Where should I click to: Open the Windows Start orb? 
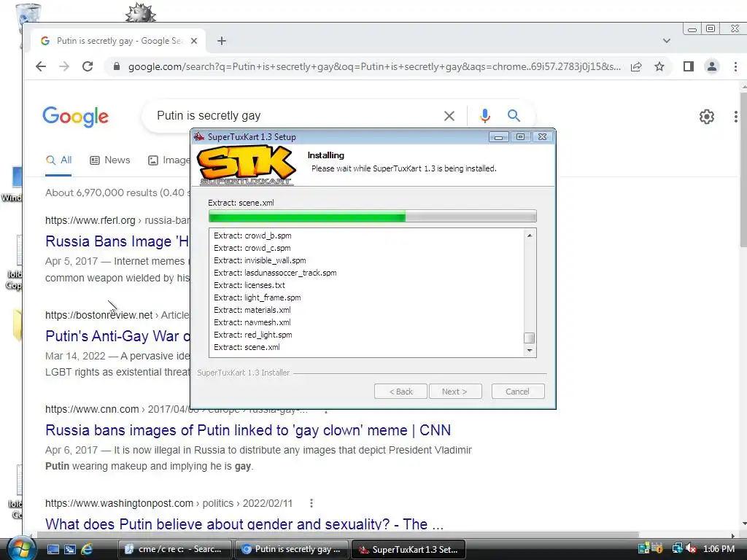pyautogui.click(x=20, y=548)
